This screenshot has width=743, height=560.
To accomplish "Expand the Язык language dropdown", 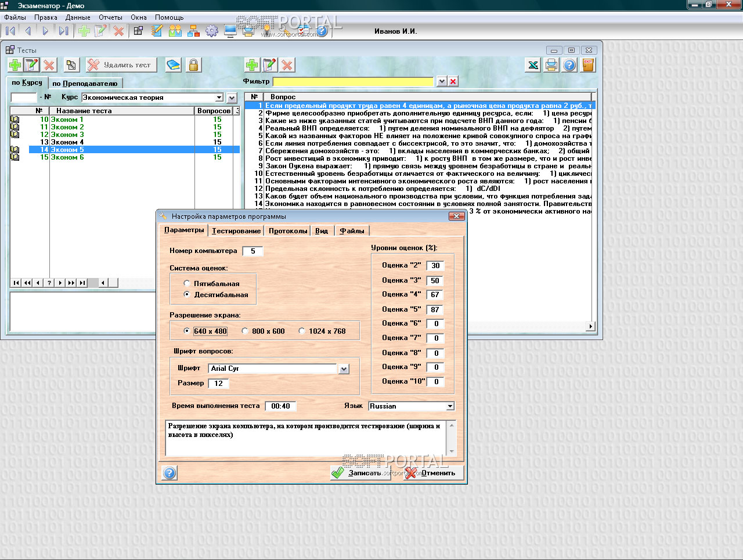I will (x=450, y=406).
